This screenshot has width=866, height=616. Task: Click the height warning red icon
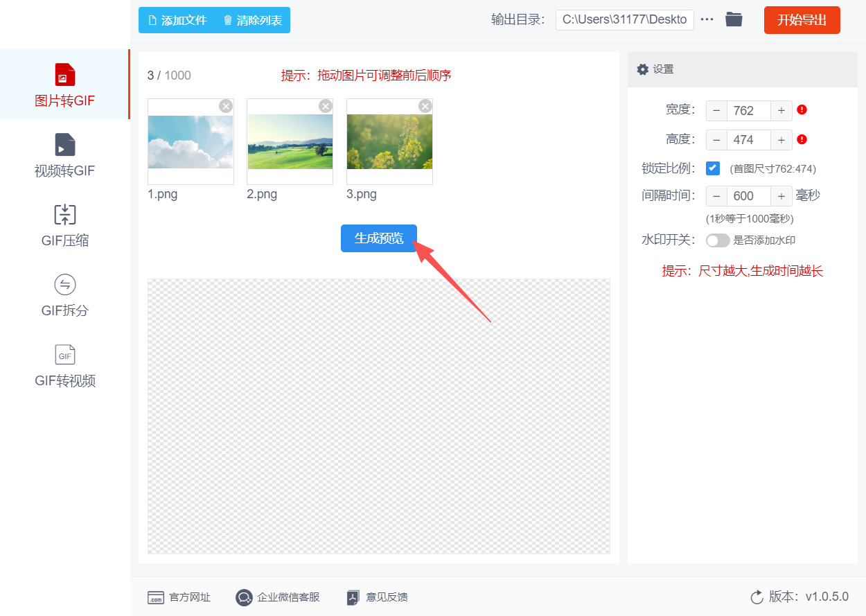[x=802, y=139]
